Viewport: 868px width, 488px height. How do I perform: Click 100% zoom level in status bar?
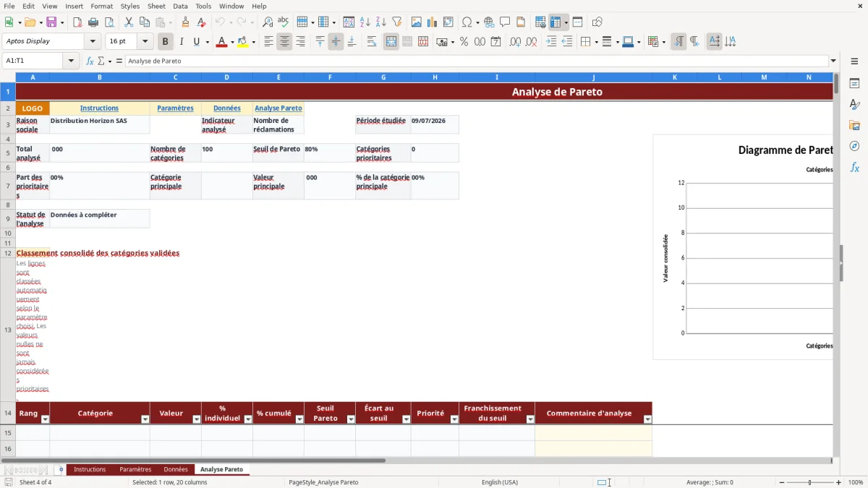coord(855,482)
